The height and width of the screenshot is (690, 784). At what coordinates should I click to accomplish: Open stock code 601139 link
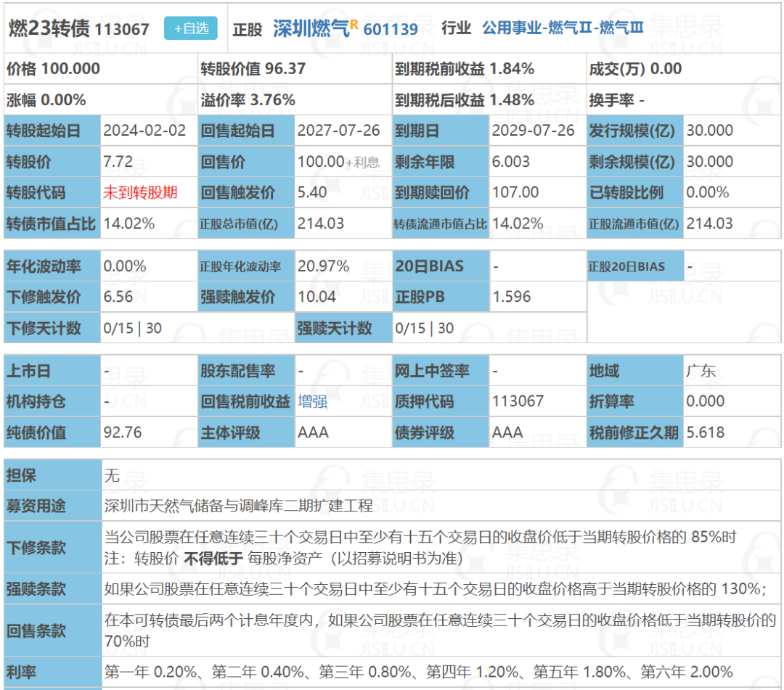[391, 30]
